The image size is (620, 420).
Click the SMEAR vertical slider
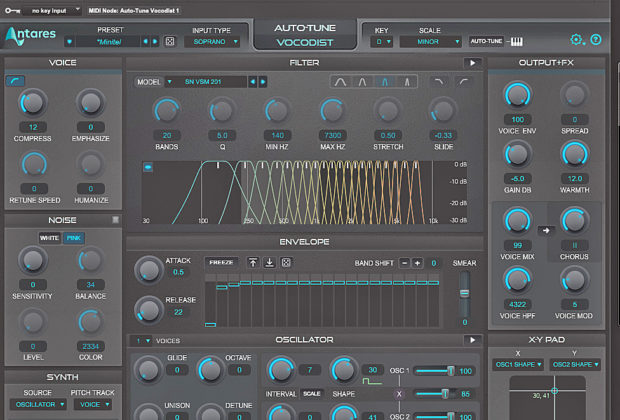click(x=465, y=293)
